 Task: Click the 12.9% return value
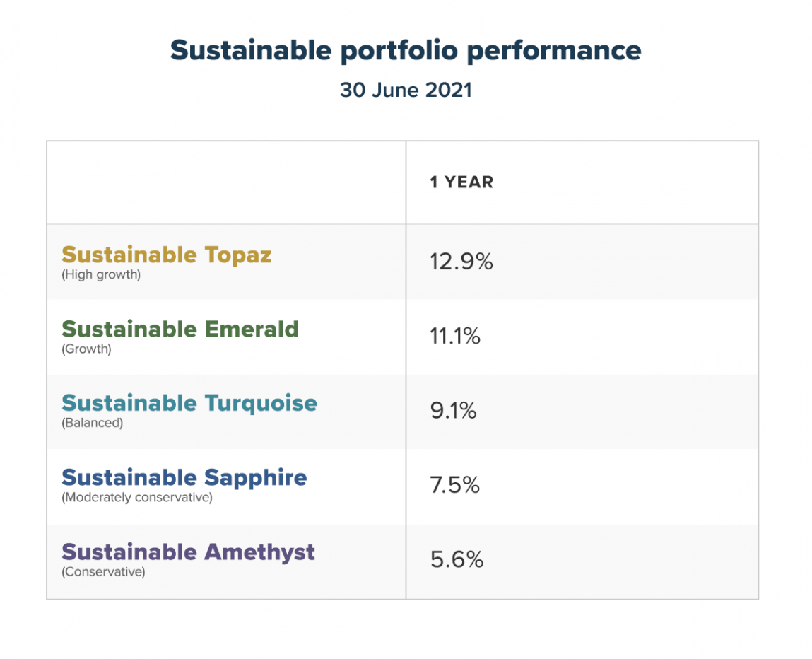[461, 262]
